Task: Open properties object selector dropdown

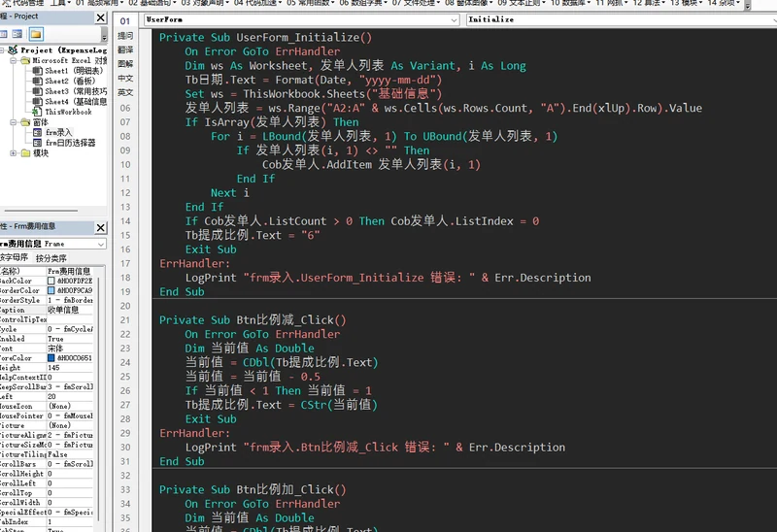Action: [x=101, y=245]
